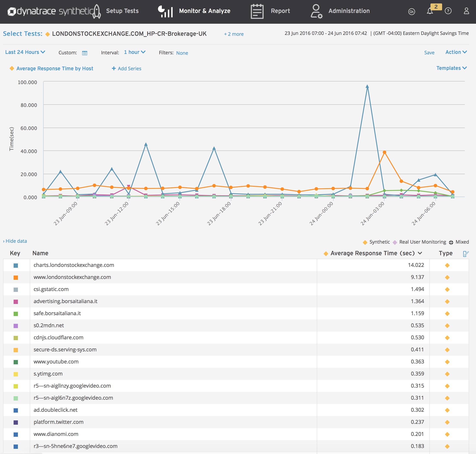476x454 pixels.
Task: Open the Qs quick start icon
Action: pos(411,11)
